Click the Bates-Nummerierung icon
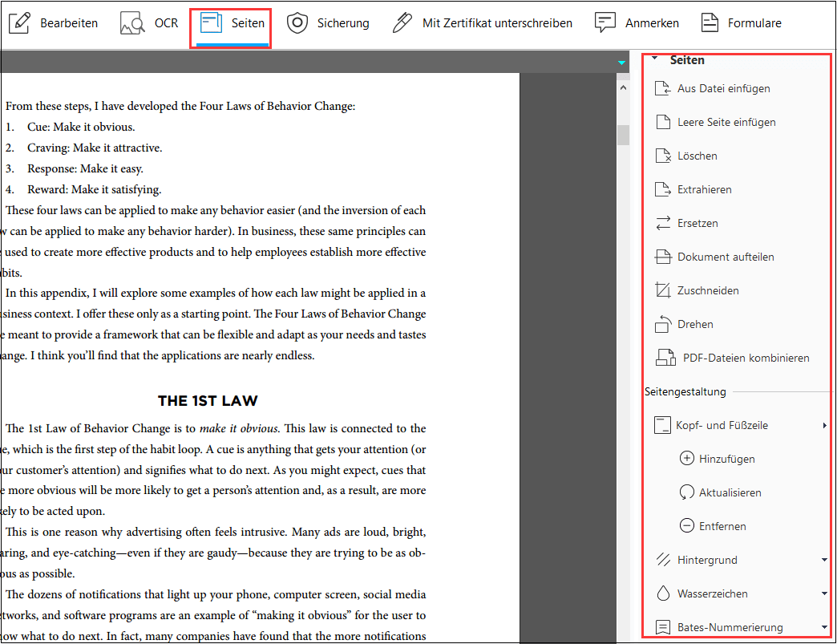Screen dimensions: 837x644 663,627
